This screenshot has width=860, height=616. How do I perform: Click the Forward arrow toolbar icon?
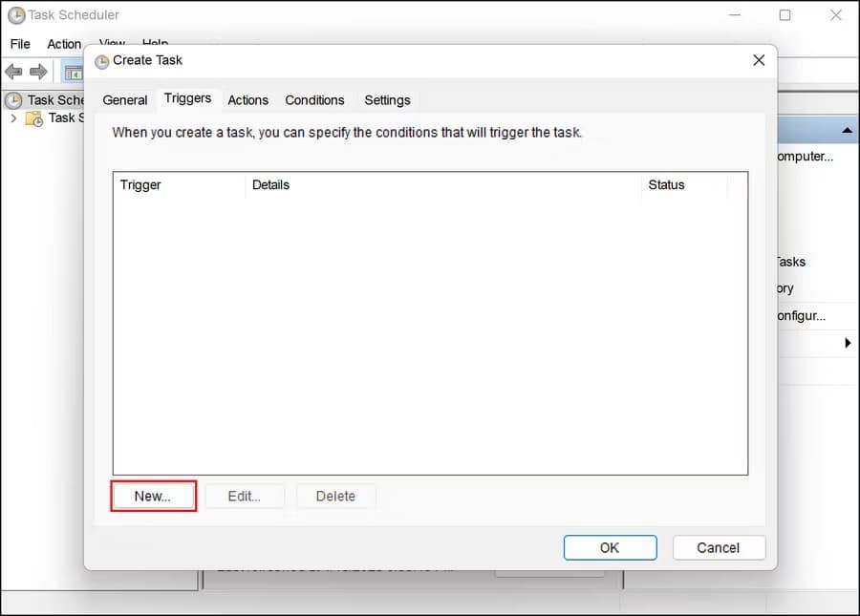pos(38,72)
